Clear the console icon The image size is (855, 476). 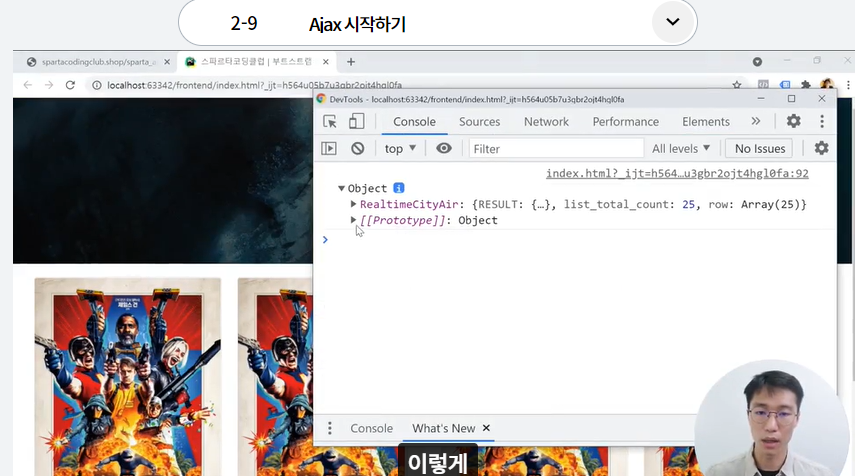[358, 148]
